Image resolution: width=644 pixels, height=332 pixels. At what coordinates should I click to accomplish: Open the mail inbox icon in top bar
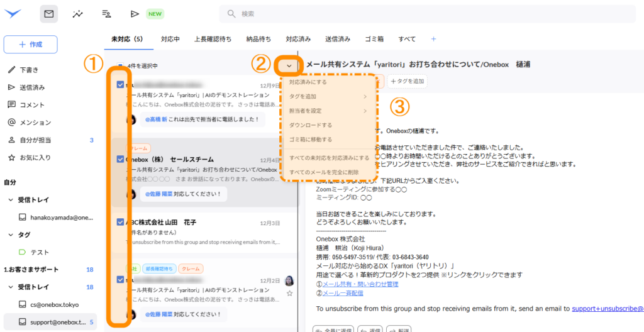(x=48, y=14)
